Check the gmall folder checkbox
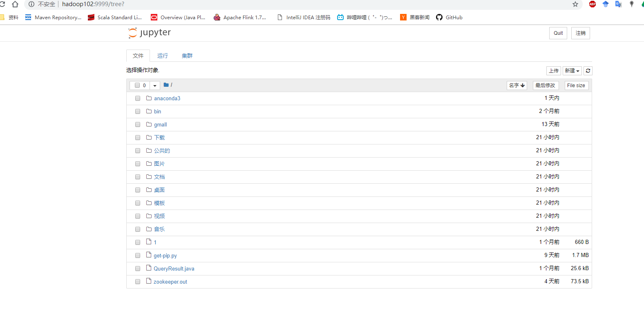 click(138, 124)
